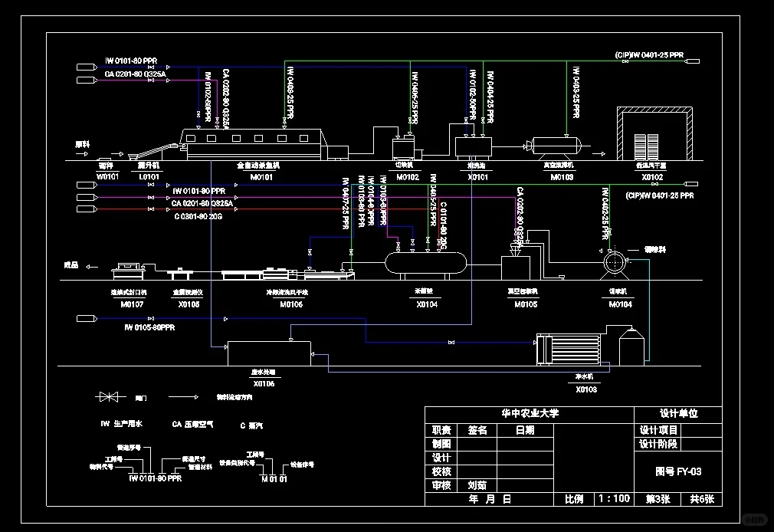The width and height of the screenshot is (774, 532).
Task: Click the vertical IW 0407-25 PPR label
Action: pyautogui.click(x=346, y=203)
